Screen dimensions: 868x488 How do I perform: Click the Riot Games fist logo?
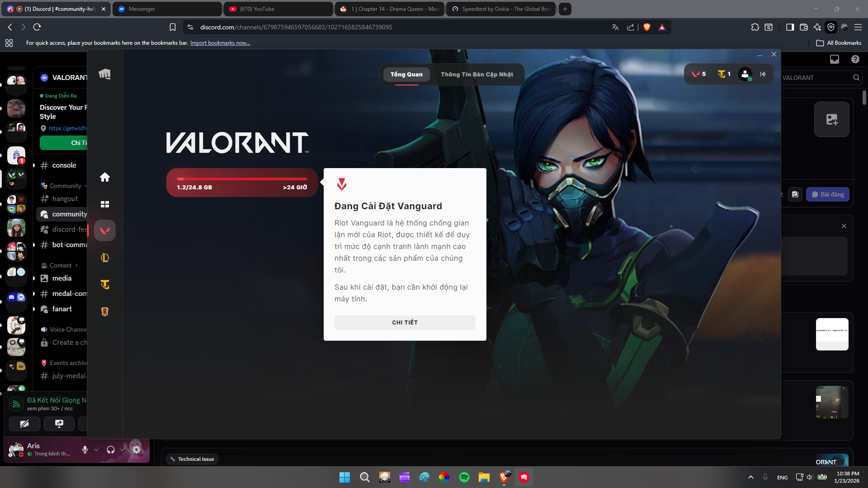[105, 74]
